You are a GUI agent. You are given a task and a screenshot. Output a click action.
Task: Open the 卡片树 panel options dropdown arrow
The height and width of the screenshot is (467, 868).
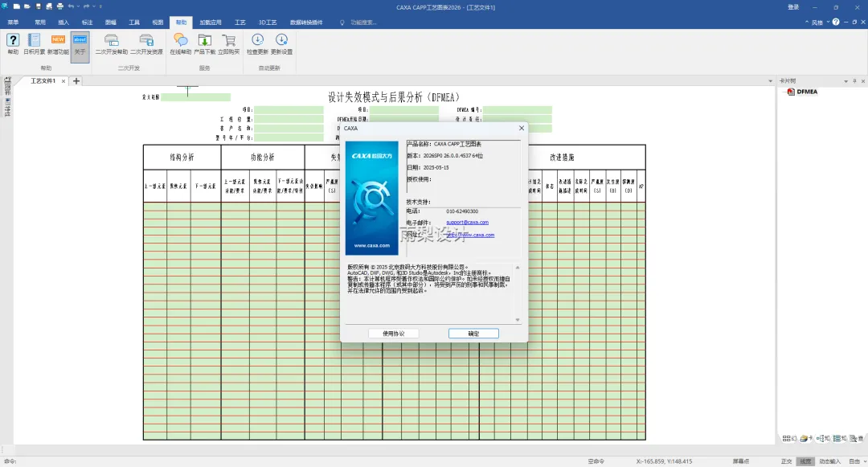pyautogui.click(x=845, y=81)
